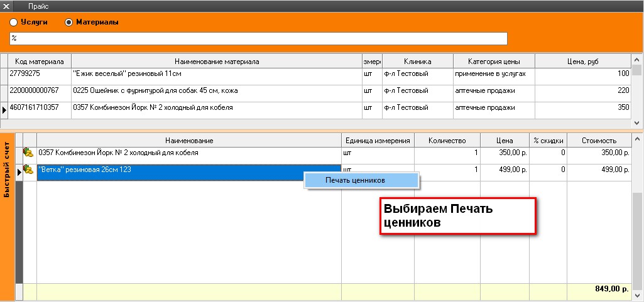The height and width of the screenshot is (302, 644).
Task: Sort by Код материала column header
Action: pos(40,62)
